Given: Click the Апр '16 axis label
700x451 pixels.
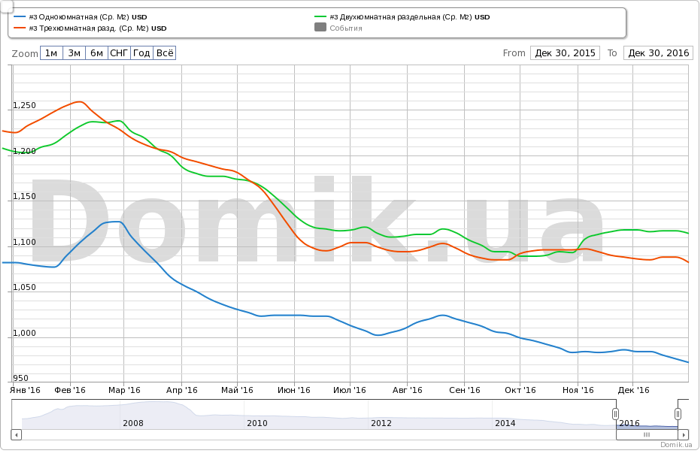Looking at the screenshot, I should (181, 390).
